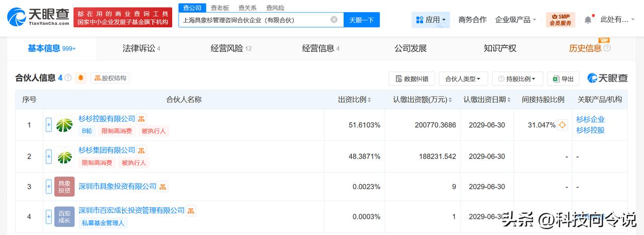Open the 商务合作 link
This screenshot has height=235, width=644.
[472, 20]
